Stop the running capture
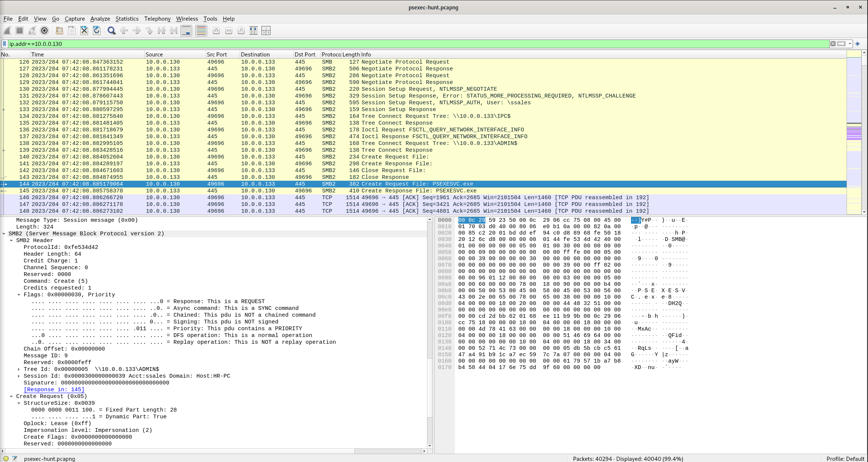 click(20, 31)
